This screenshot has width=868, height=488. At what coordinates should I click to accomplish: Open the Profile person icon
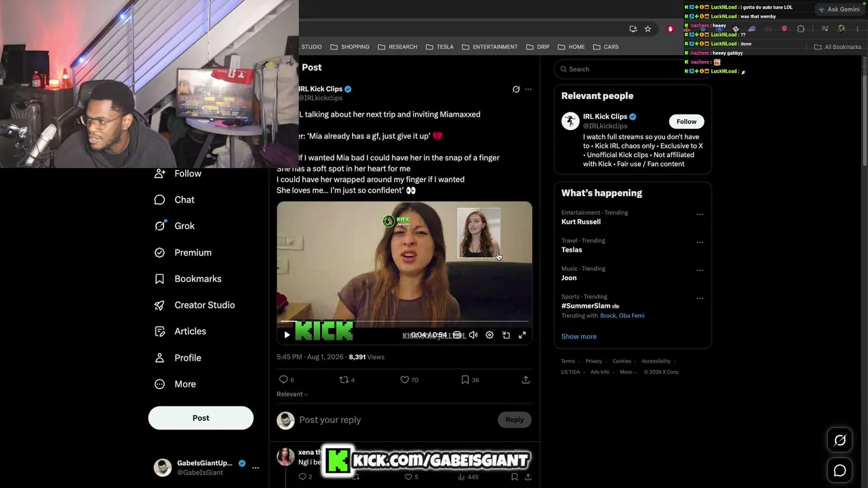(159, 358)
